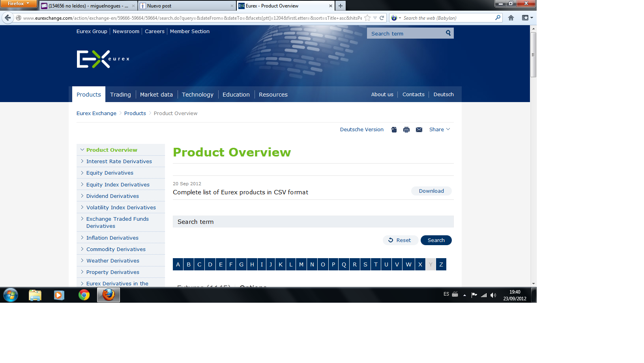Click the email page icon

tap(419, 130)
